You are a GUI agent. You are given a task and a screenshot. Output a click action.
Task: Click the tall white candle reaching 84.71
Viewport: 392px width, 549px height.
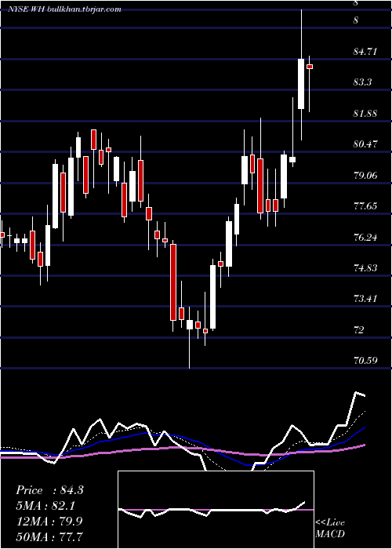301,84
